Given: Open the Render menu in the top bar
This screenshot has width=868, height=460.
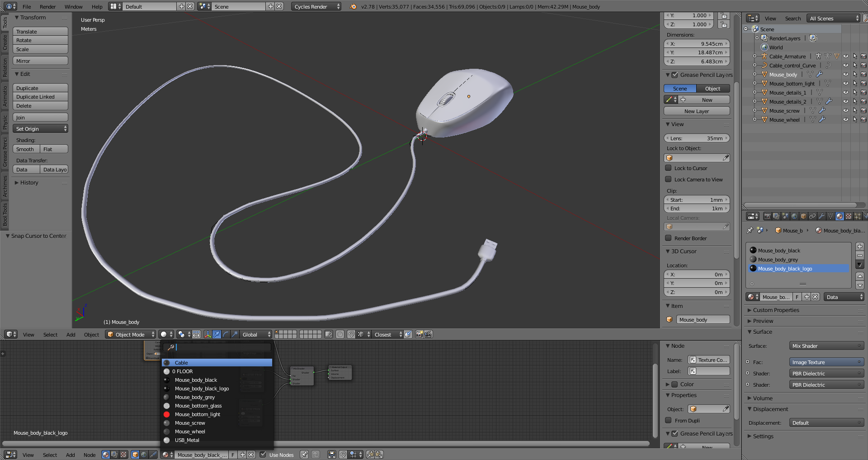Looking at the screenshot, I should (x=47, y=6).
